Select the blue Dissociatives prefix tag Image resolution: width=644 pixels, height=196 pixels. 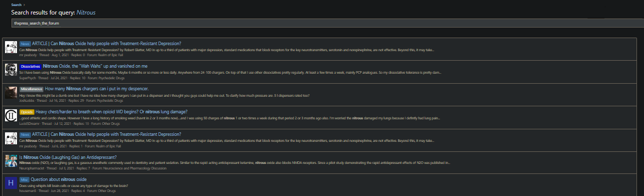pyautogui.click(x=30, y=66)
